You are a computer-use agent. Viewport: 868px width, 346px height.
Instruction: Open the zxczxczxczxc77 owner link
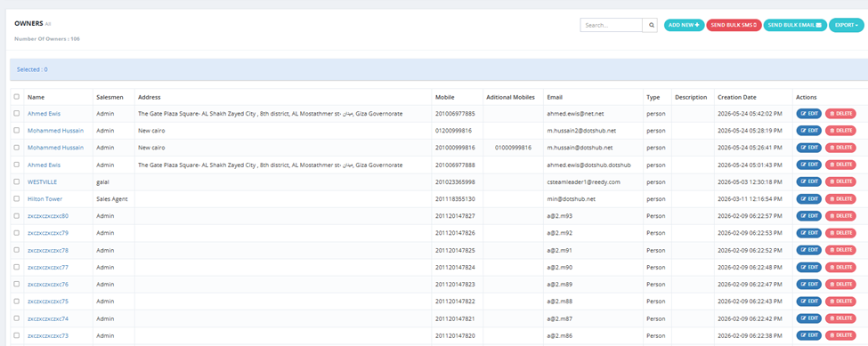pyautogui.click(x=48, y=268)
